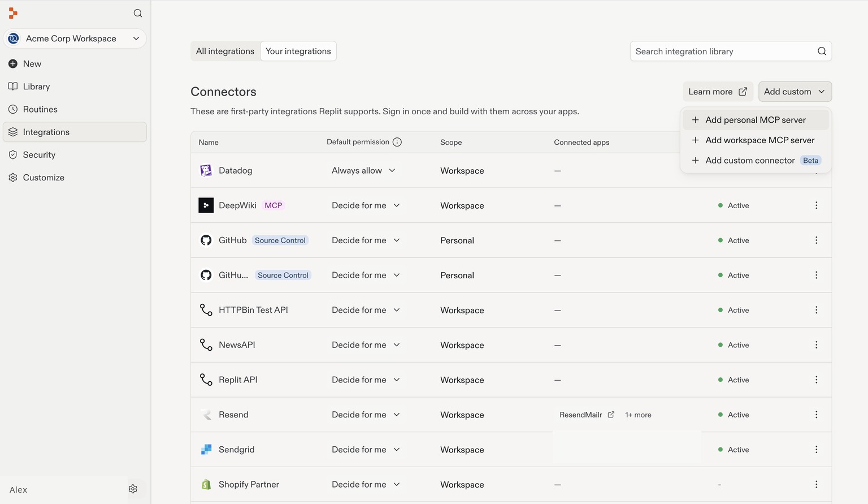Click the DeepWiki logo icon

pos(206,205)
